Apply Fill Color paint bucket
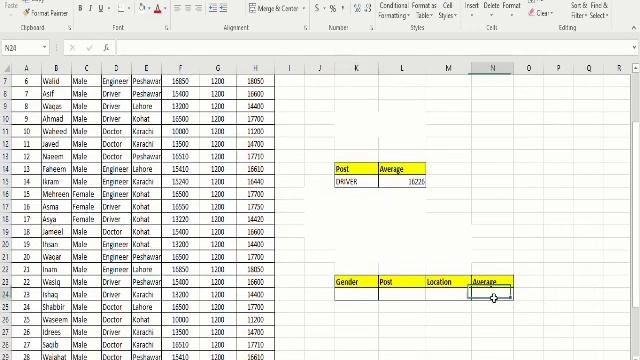The image size is (640, 360). tap(142, 8)
